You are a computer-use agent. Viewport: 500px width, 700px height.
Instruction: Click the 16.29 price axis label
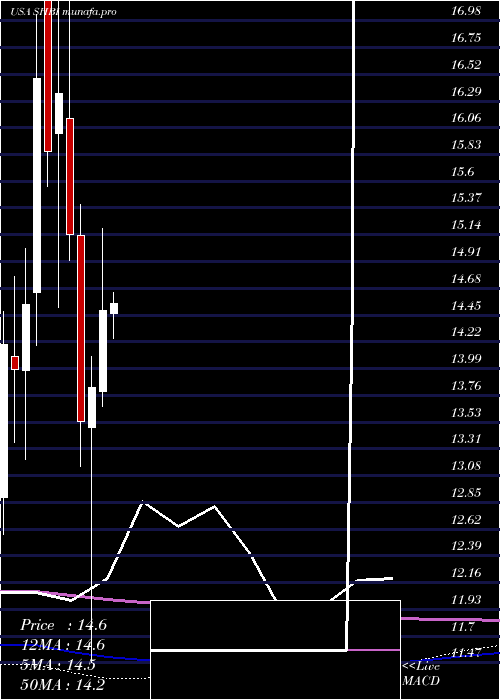tap(466, 92)
